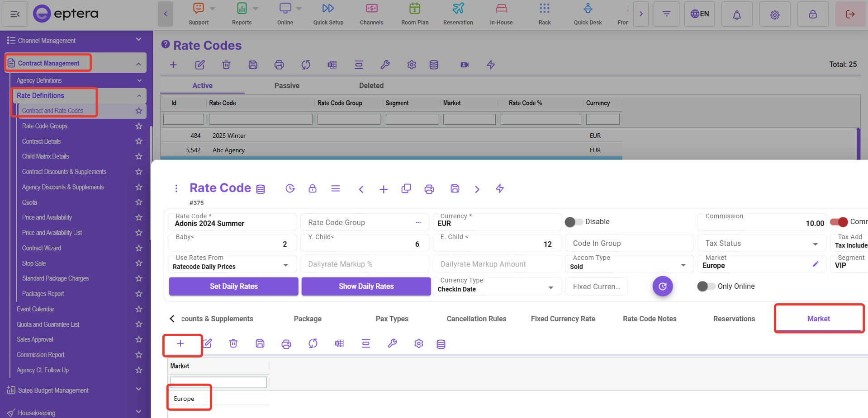Switch to the Passive tab
The width and height of the screenshot is (868, 418).
coord(287,85)
